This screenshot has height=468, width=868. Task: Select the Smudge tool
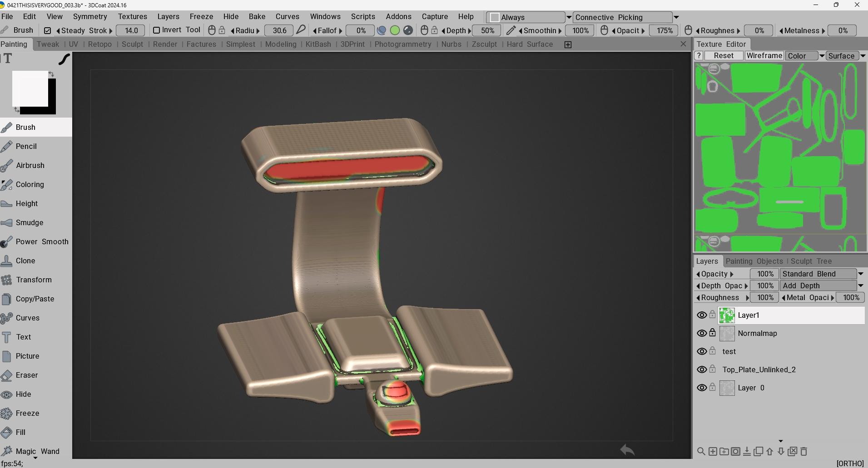[x=29, y=222]
